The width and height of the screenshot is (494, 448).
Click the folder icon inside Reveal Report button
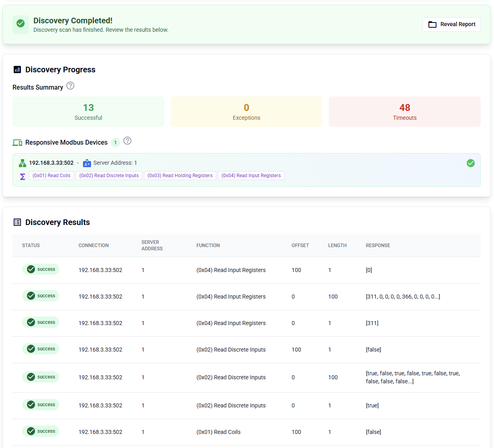432,24
